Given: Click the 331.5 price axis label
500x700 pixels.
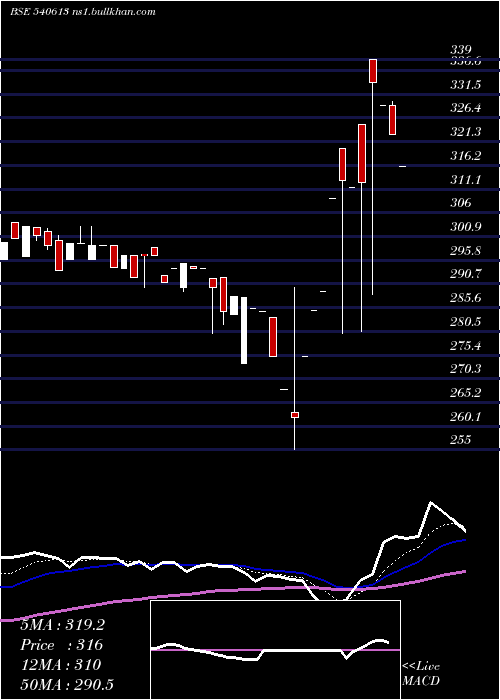Looking at the screenshot, I should tap(466, 84).
